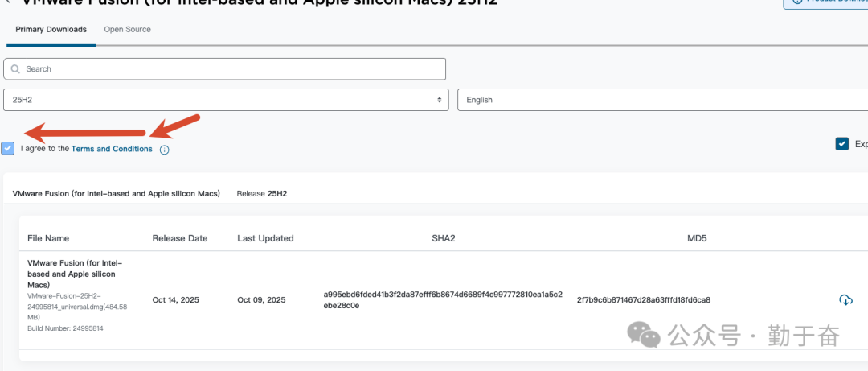
Task: Click the Build Number: 24995814 text
Action: coord(65,328)
